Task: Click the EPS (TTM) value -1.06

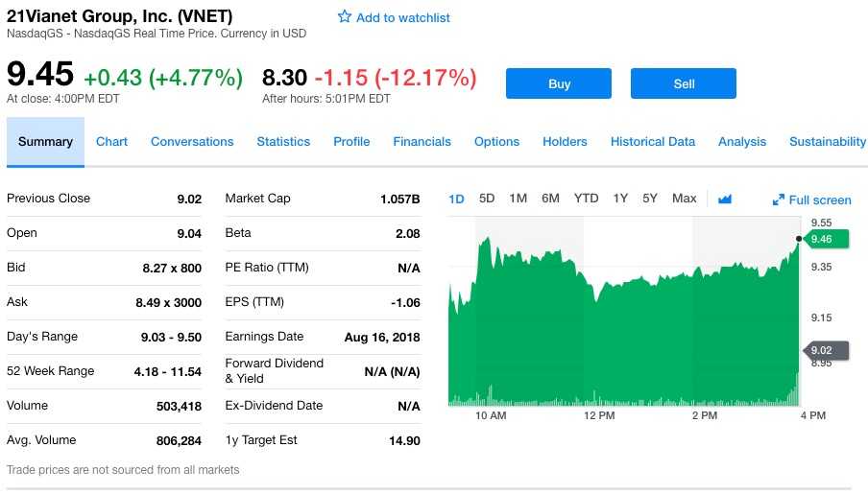Action: coord(406,302)
